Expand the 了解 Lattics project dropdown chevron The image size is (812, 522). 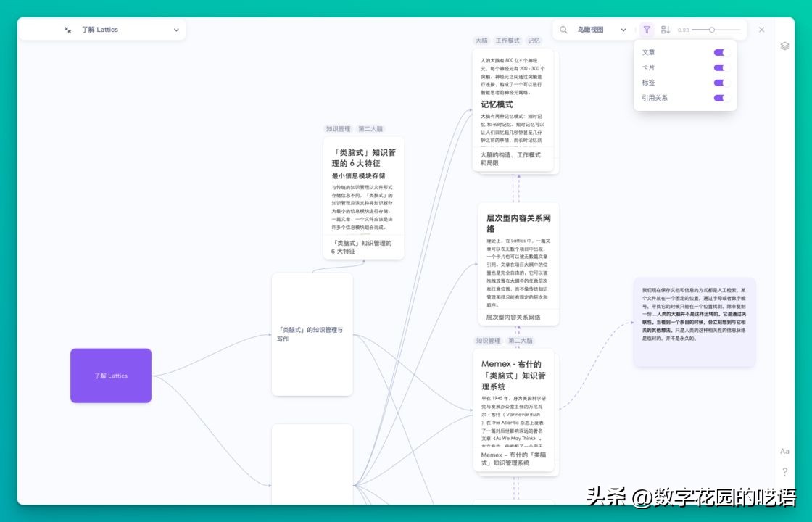click(x=176, y=30)
